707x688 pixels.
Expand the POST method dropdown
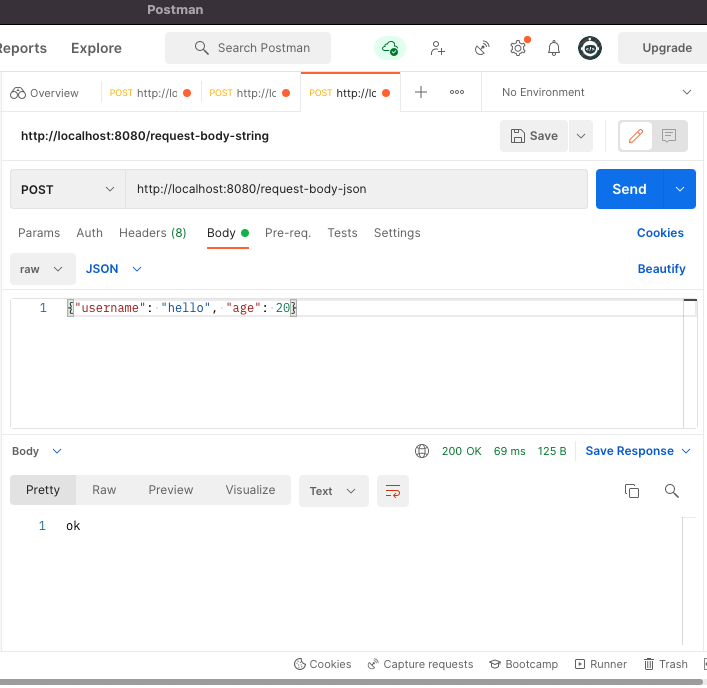coord(68,189)
